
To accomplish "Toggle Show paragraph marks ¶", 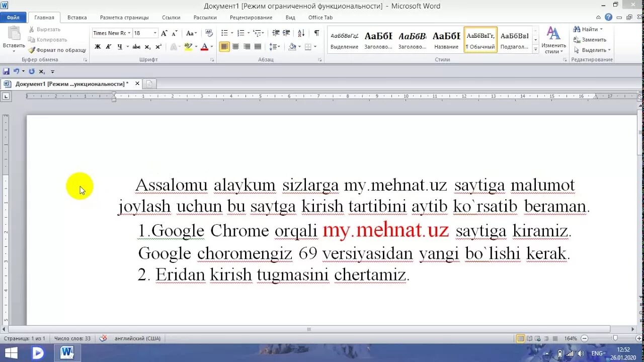I will (316, 33).
